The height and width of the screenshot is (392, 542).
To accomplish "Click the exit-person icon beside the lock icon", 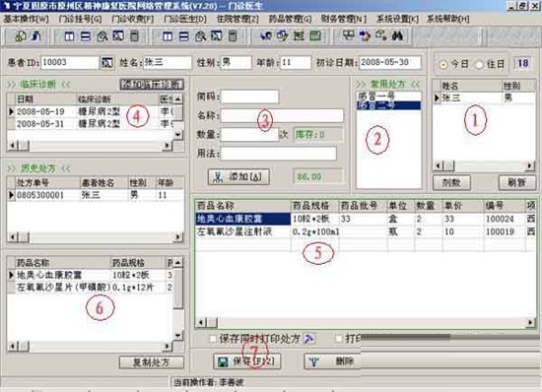I will tap(36, 35).
